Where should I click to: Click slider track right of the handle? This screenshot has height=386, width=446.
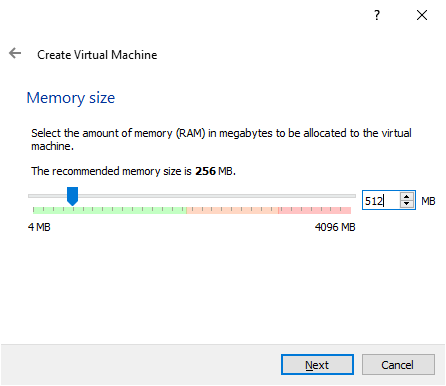217,196
